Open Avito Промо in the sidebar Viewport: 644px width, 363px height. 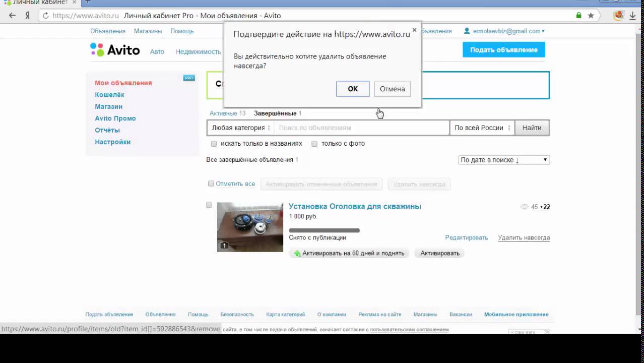(115, 118)
